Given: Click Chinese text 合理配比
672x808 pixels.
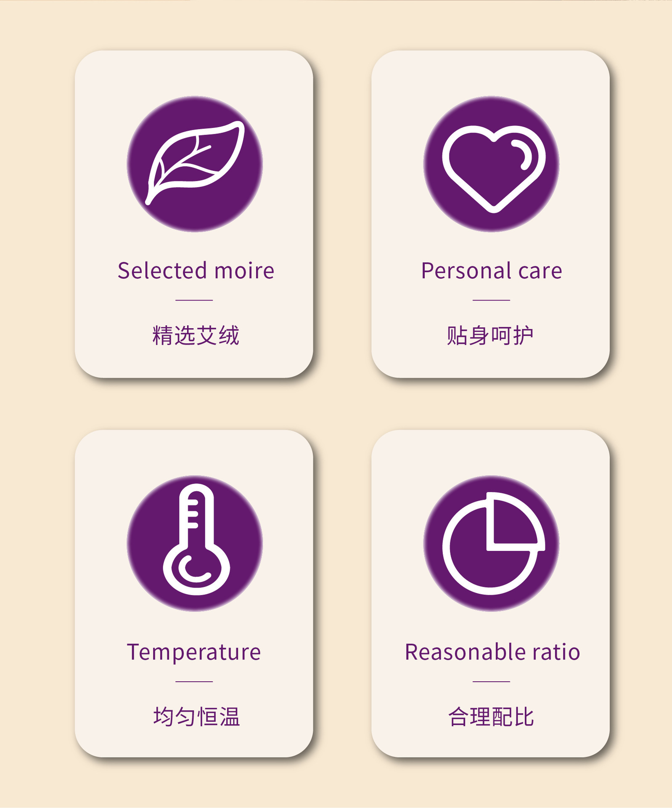Looking at the screenshot, I should tap(491, 717).
